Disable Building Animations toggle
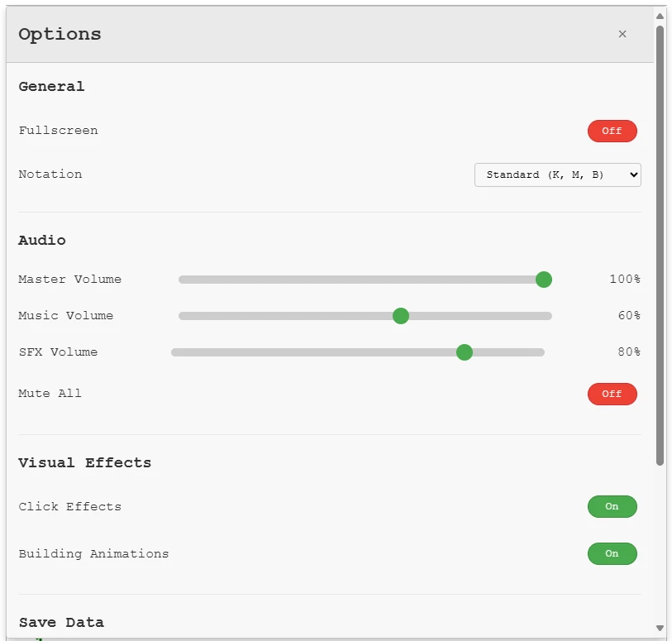672x641 pixels. [x=612, y=553]
